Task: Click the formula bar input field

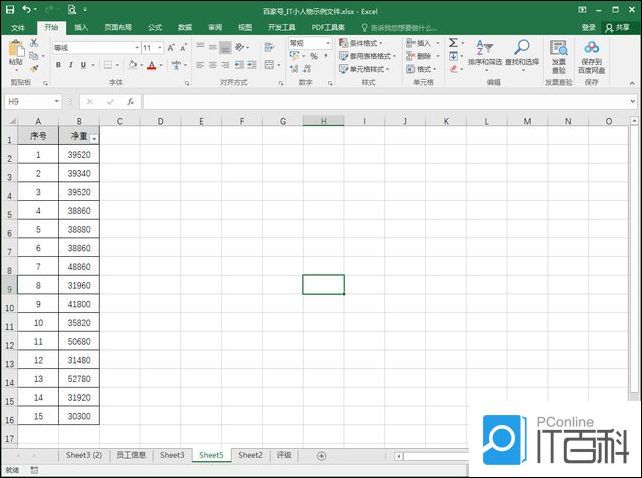Action: (x=386, y=102)
